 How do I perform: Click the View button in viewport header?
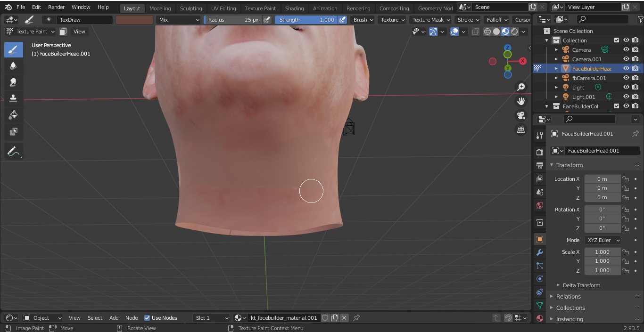(x=79, y=32)
